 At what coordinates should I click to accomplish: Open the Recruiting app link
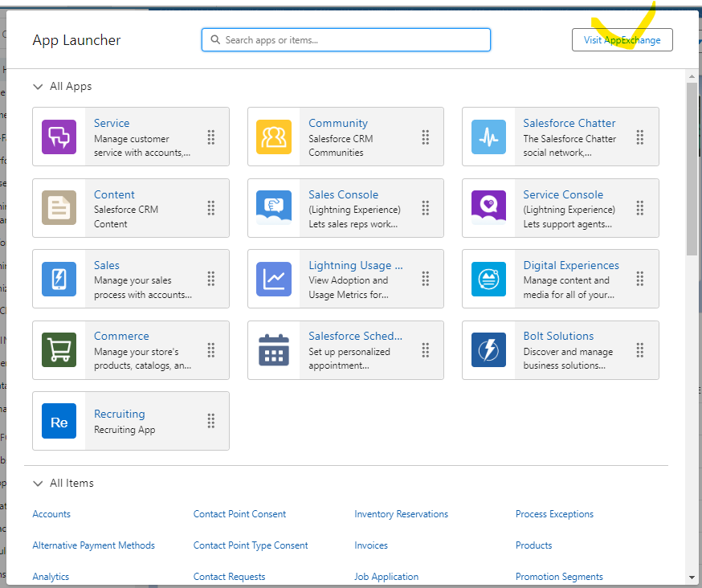tap(120, 414)
